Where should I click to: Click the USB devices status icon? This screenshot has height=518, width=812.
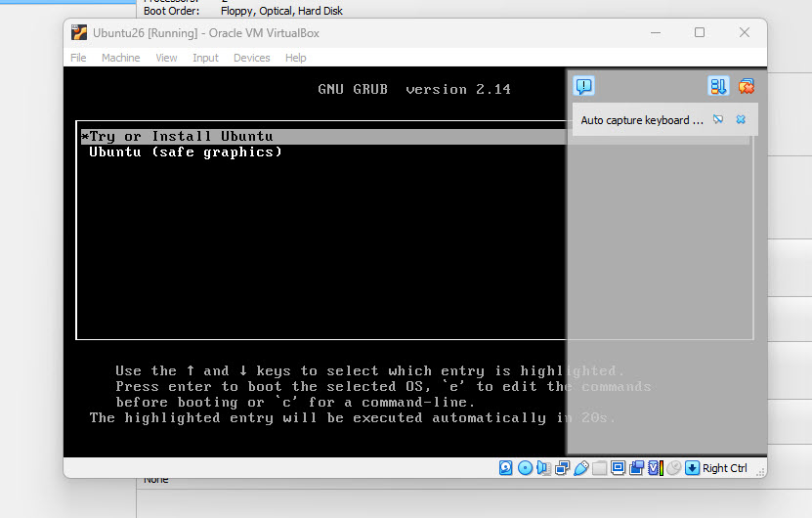581,468
